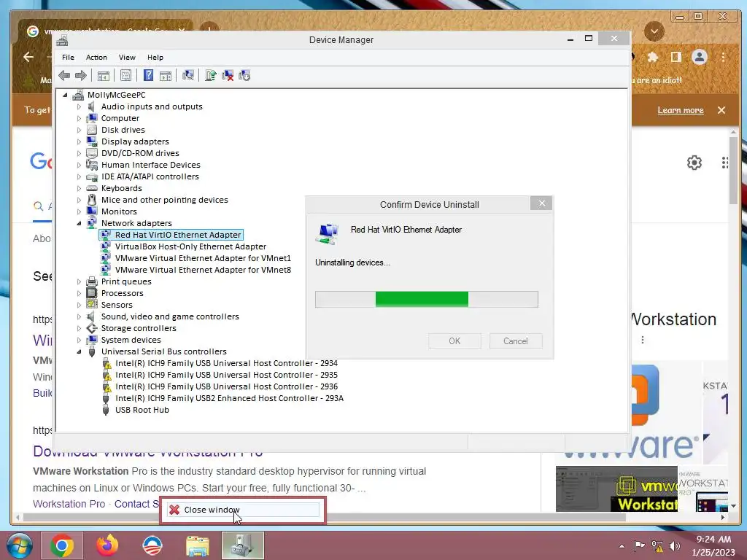
Task: Click the Universal Serial Bus controllers USB icon
Action: pos(92,351)
